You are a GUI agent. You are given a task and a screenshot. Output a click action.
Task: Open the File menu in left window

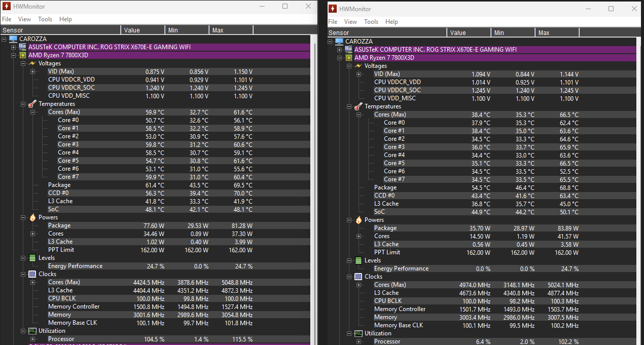coord(7,19)
